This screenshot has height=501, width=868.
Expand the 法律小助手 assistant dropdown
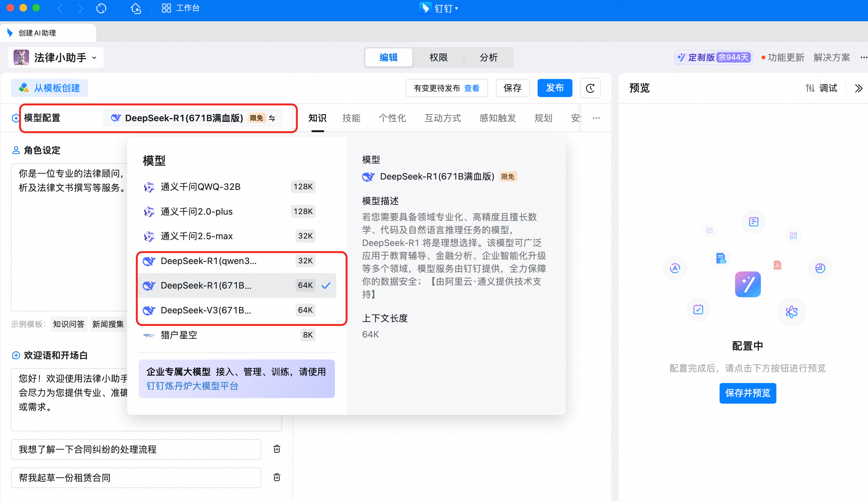(x=94, y=58)
